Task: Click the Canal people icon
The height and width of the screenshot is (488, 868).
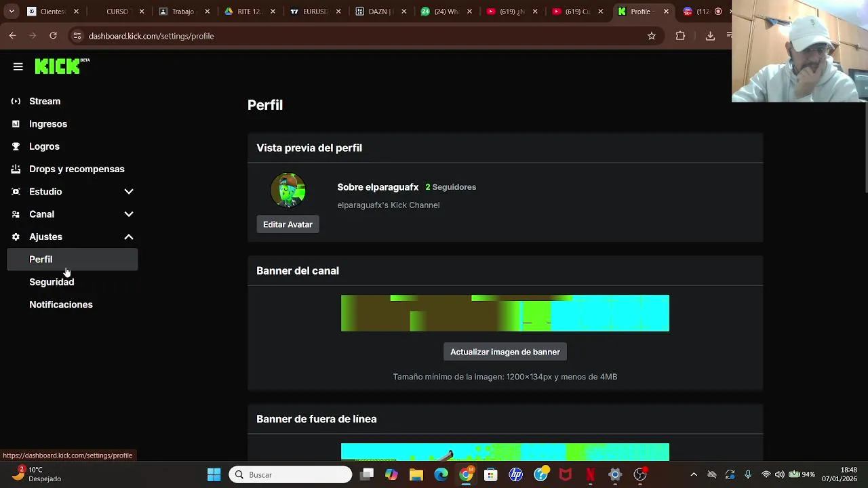Action: [x=16, y=214]
